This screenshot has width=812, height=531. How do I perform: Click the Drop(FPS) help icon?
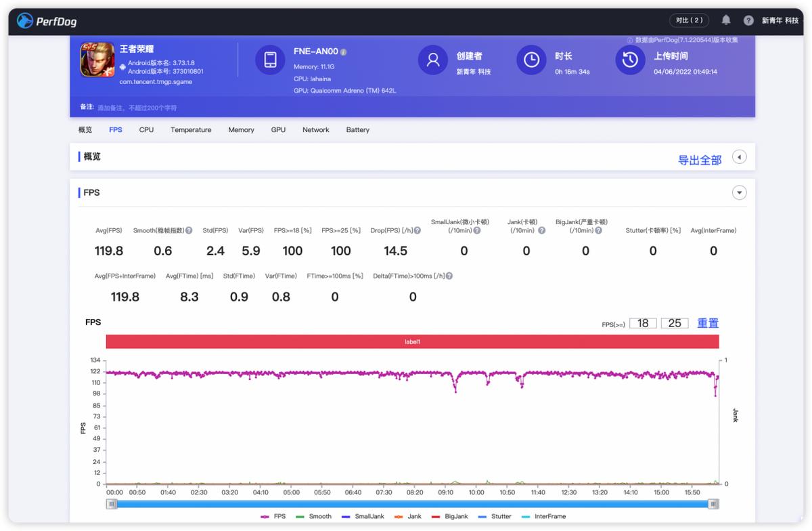click(x=418, y=231)
